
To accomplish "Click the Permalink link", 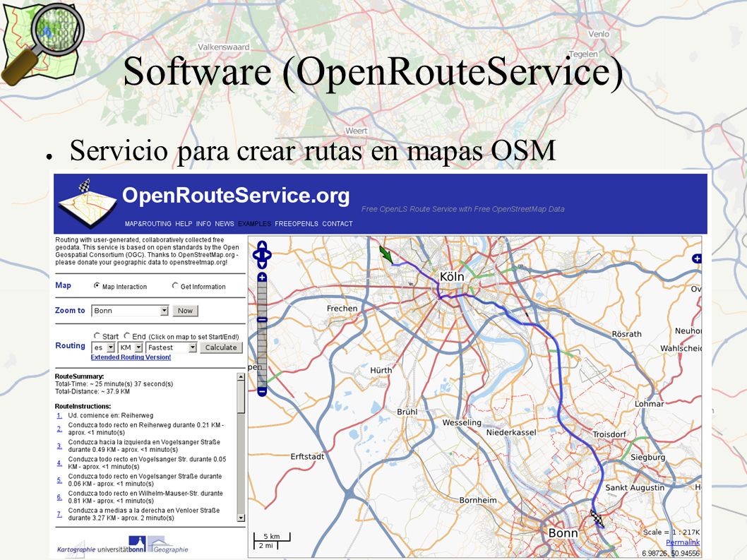I will pos(683,542).
